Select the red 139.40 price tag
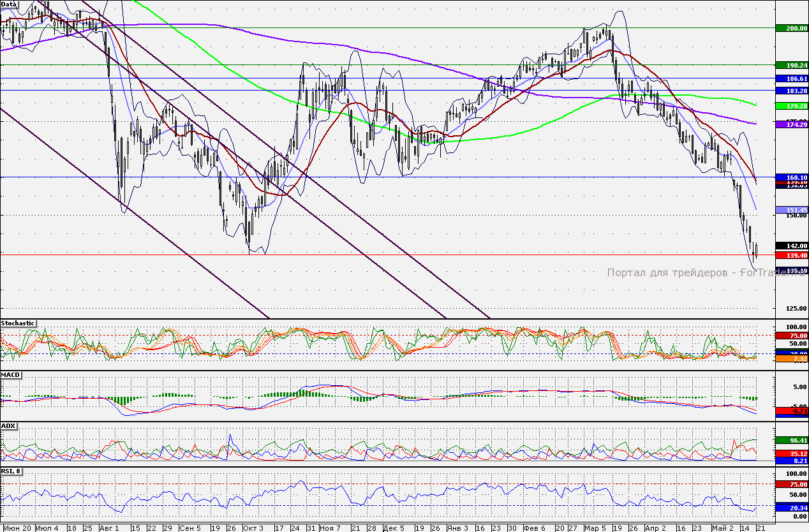 791,255
